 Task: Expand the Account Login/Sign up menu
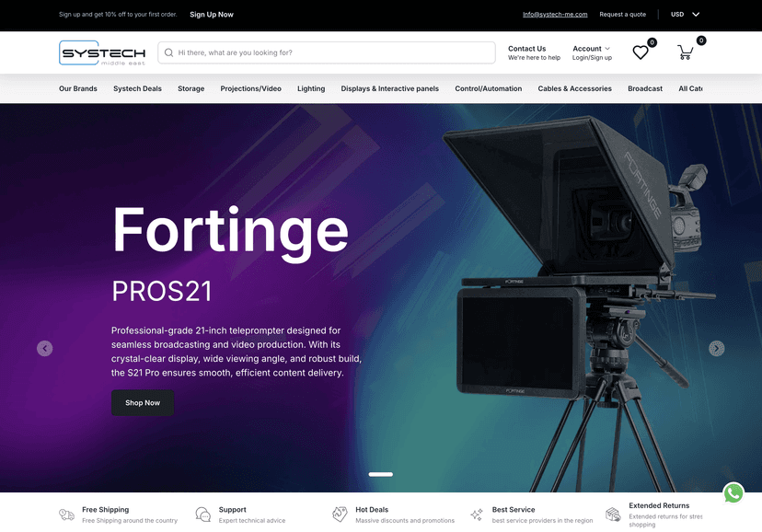tap(592, 52)
